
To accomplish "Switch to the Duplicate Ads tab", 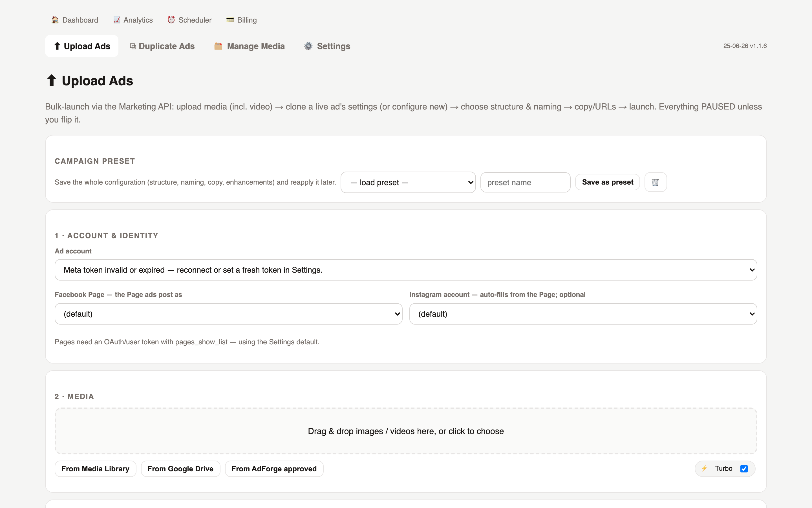I will coord(162,46).
